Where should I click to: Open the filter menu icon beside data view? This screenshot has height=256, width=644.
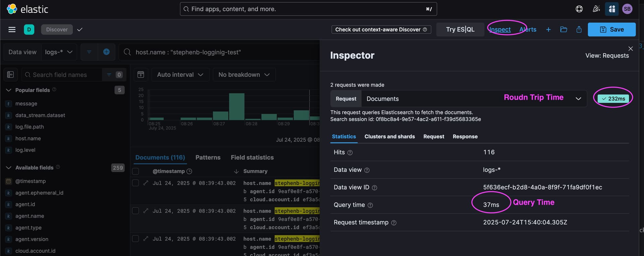point(89,52)
